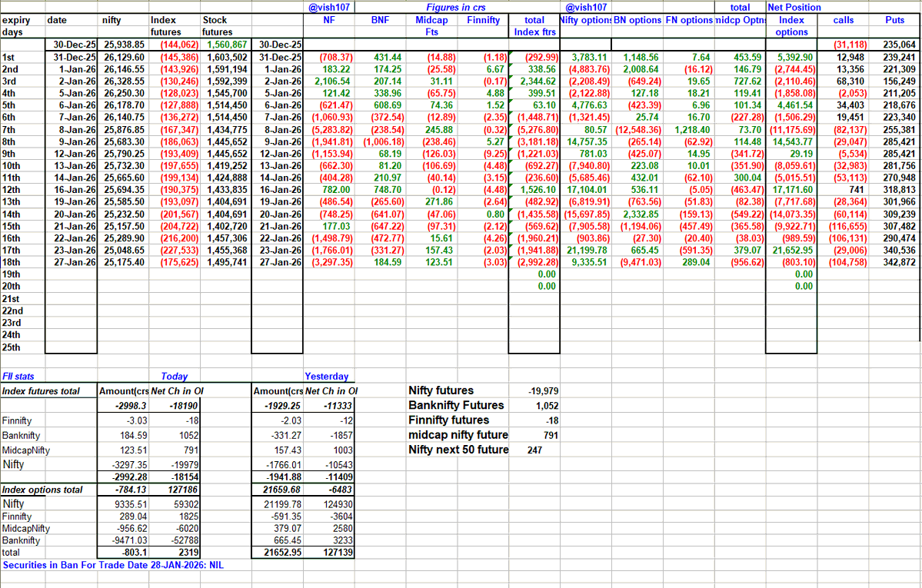The image size is (922, 588).
Task: Click index options value 5,392.90
Action: [x=795, y=58]
